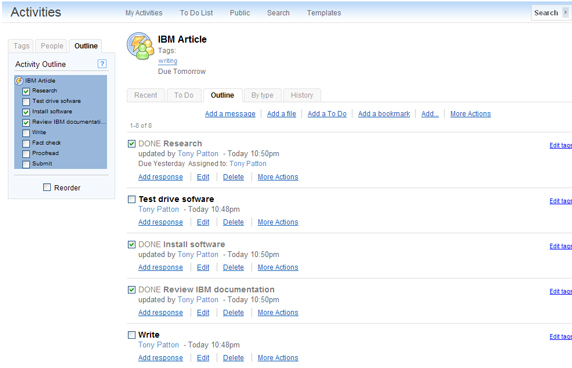Click Edit tags for the Write entry
The width and height of the screenshot is (572, 368).
[x=561, y=336]
